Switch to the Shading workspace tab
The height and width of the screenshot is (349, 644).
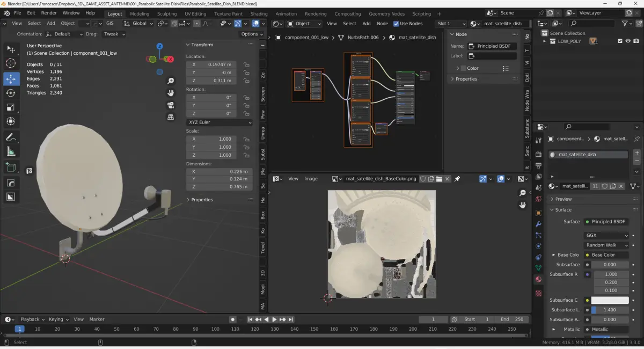click(x=259, y=13)
